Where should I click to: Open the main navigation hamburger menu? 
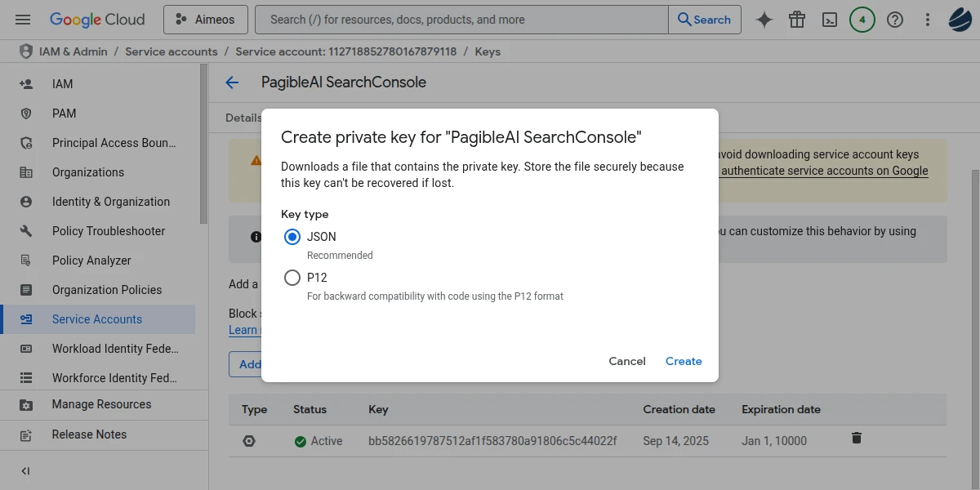(23, 20)
